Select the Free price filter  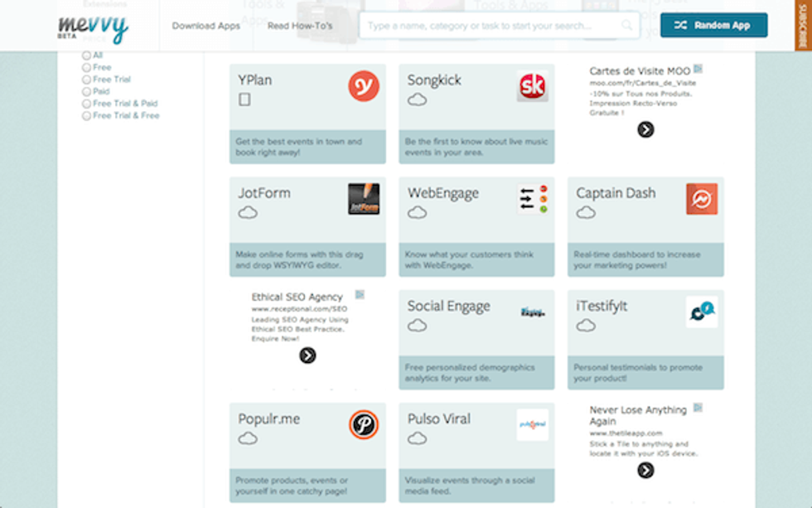tap(86, 67)
